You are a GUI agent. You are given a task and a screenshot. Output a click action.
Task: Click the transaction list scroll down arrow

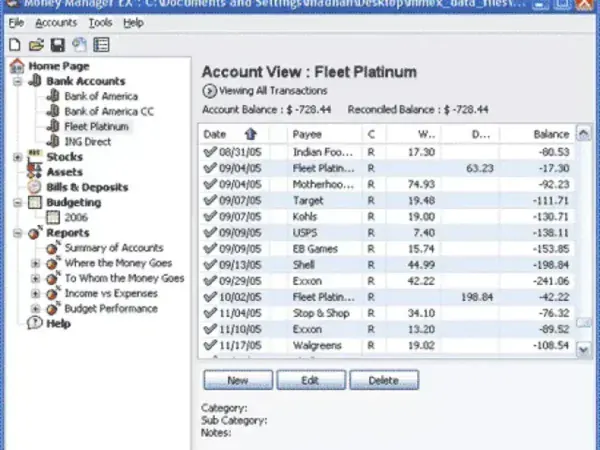[x=585, y=349]
